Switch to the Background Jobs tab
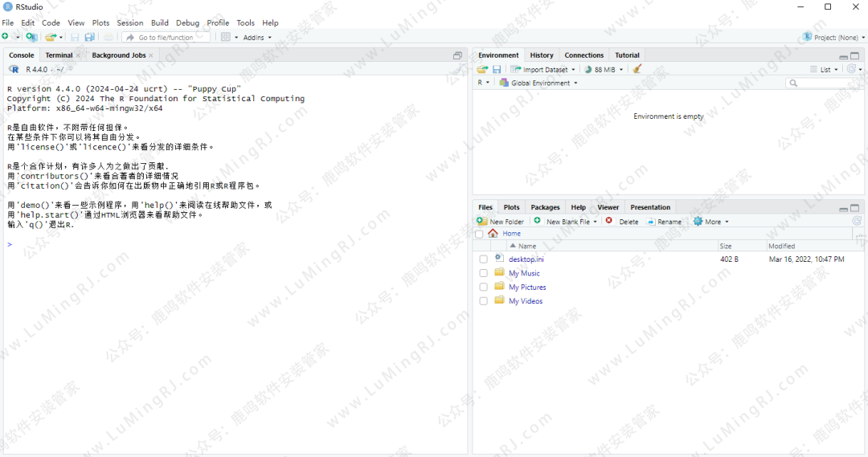The width and height of the screenshot is (868, 457). (118, 55)
